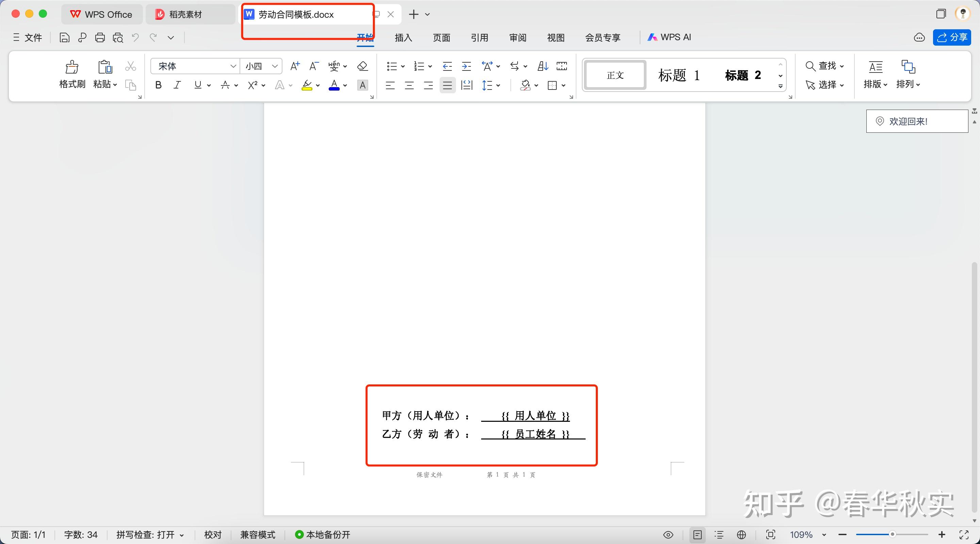Toggle bold formatting
The height and width of the screenshot is (544, 980).
[x=158, y=85]
